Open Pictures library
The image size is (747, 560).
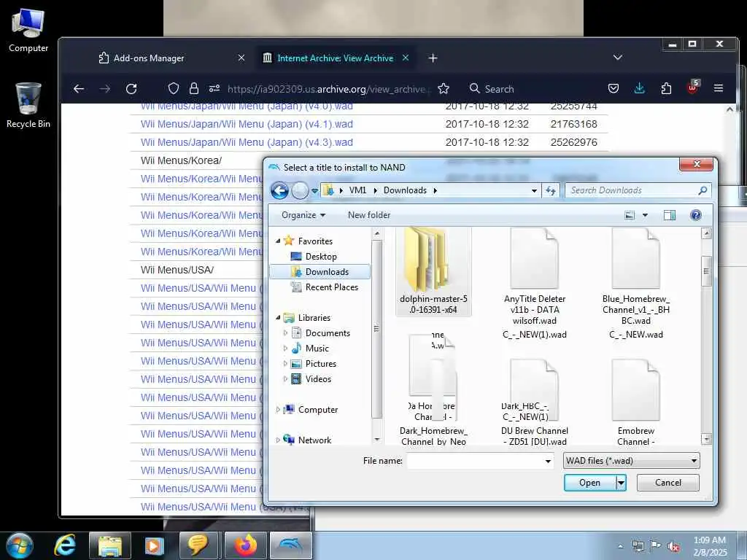coord(321,363)
